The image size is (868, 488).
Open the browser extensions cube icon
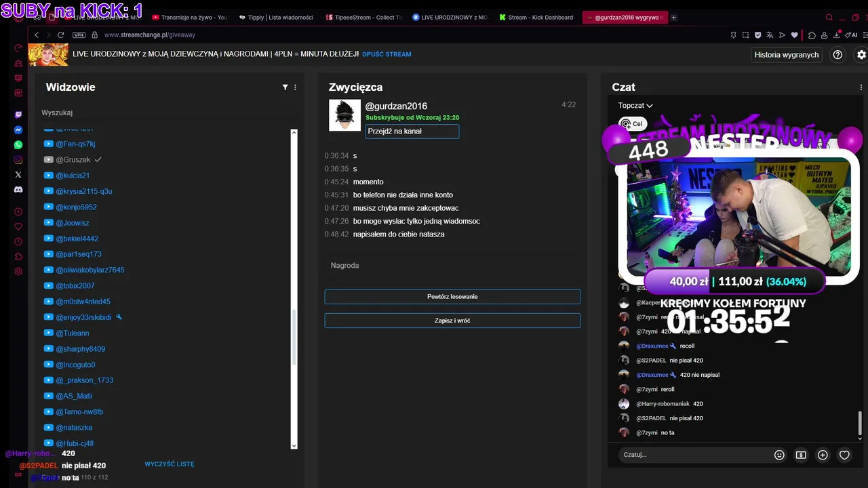pos(812,35)
